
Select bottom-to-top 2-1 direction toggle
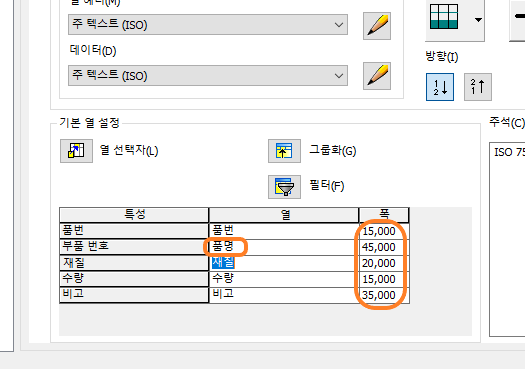(478, 87)
